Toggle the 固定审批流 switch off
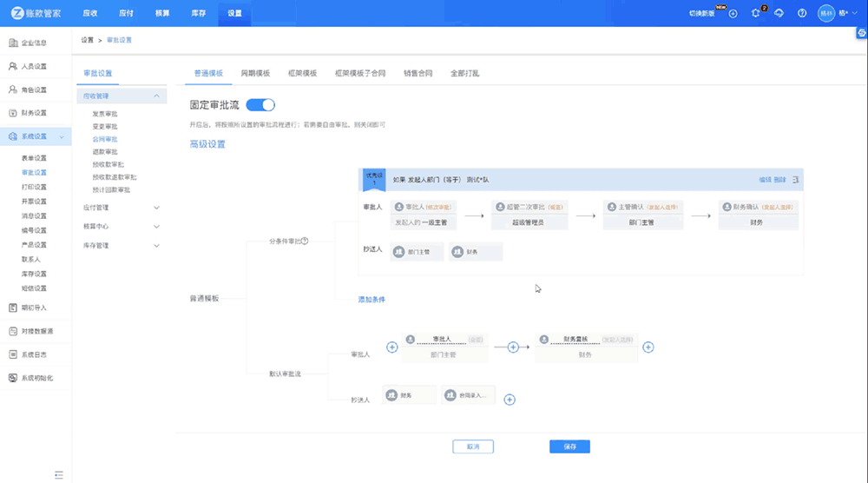Screen dimensions: 868x483 coord(260,105)
